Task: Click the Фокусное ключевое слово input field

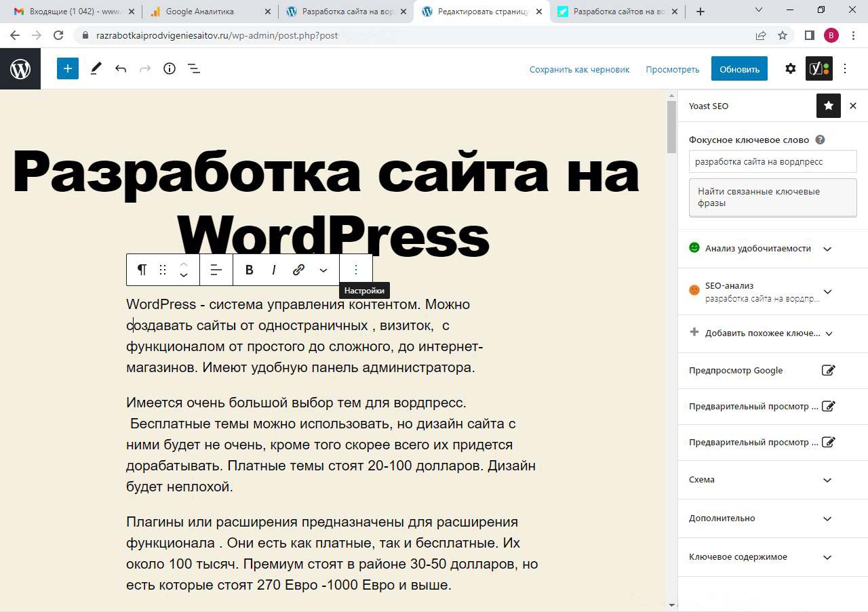Action: tap(772, 162)
